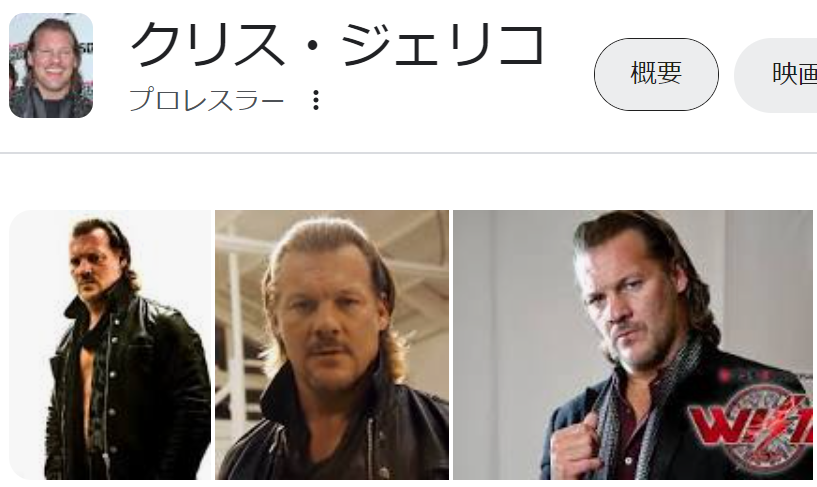Click the wrestler name in the panel header
This screenshot has height=487, width=817.
click(x=337, y=45)
